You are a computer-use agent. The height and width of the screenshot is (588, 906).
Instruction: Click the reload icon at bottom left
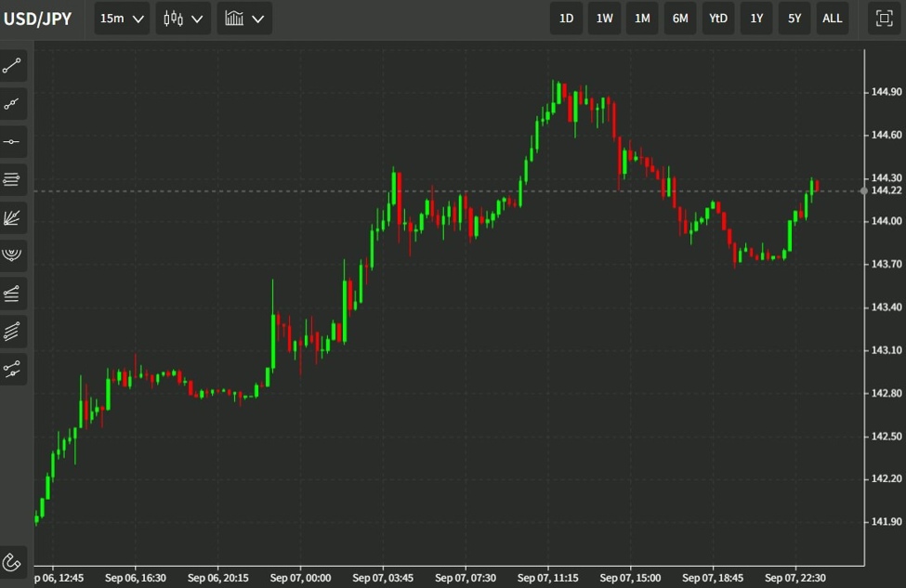click(13, 562)
